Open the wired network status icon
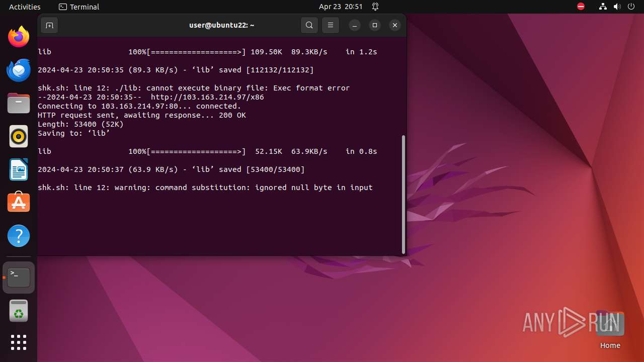The width and height of the screenshot is (644, 362). pyautogui.click(x=603, y=7)
